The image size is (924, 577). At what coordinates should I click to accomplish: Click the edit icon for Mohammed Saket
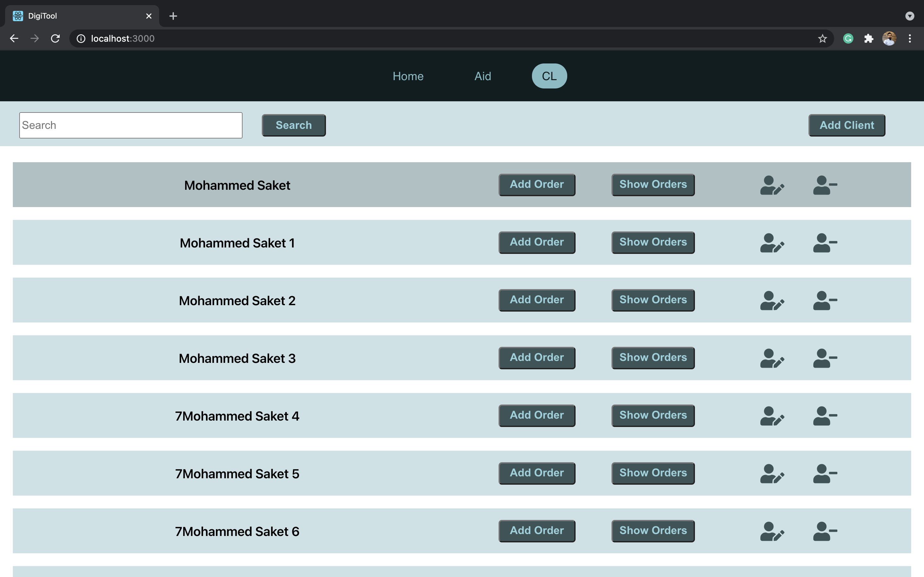click(772, 185)
